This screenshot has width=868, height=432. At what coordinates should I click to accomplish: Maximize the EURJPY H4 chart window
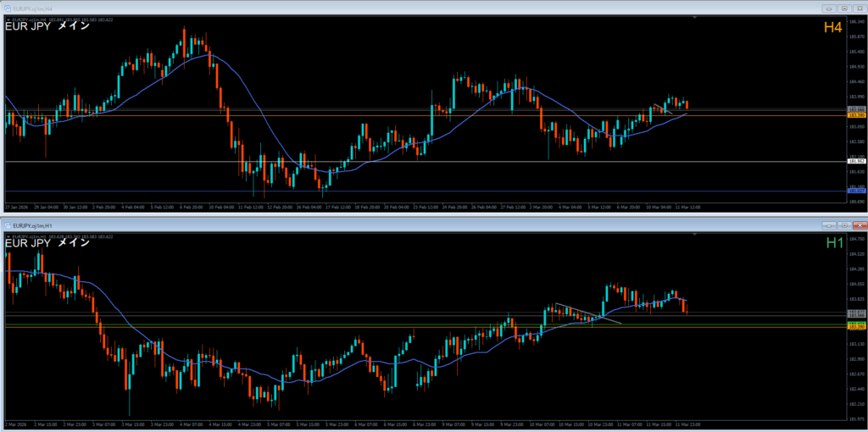[844, 8]
